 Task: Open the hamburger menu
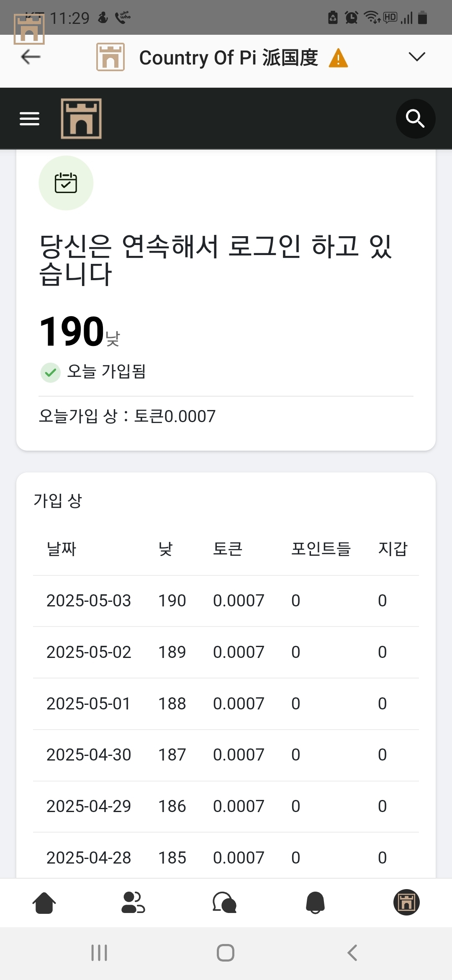(30, 119)
